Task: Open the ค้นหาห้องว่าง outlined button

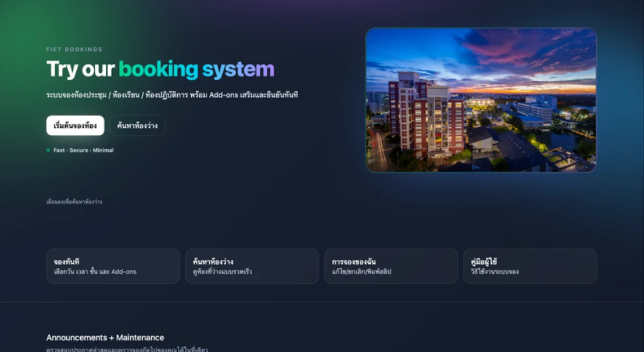Action: tap(138, 125)
